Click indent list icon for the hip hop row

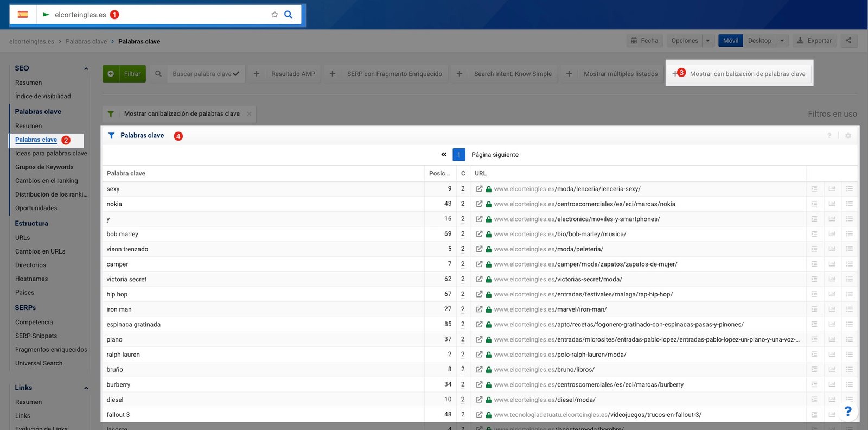coord(814,294)
